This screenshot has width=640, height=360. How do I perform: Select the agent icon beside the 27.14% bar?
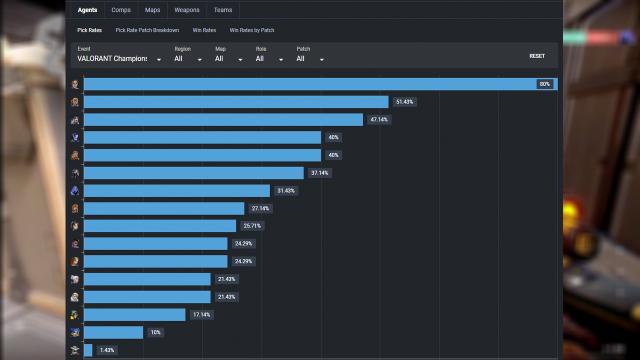75,209
